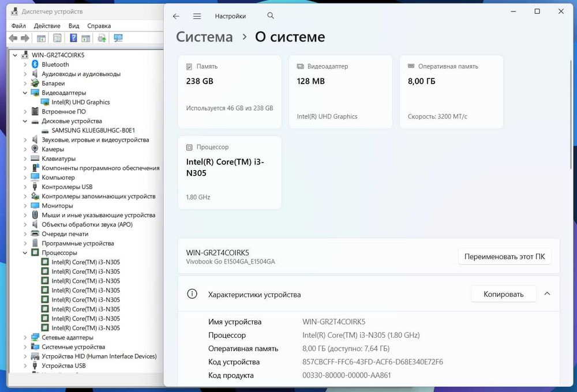577x392 pixels.
Task: Click the info icon beside Характеристики устройства
Action: click(x=192, y=294)
